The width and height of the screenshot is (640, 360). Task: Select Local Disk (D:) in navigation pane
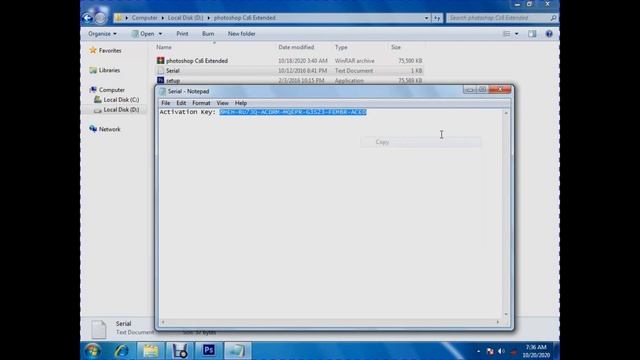(x=121, y=109)
